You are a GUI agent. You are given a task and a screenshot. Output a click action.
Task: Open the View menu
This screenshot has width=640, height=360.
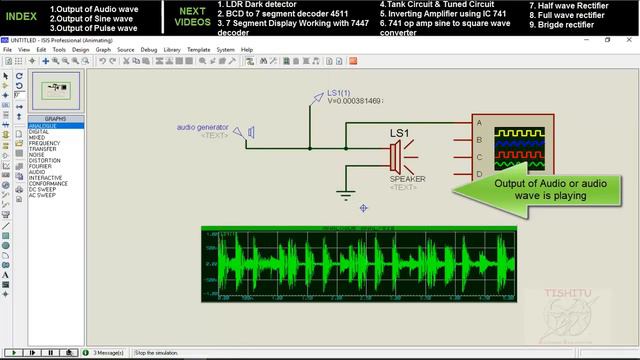tap(24, 50)
